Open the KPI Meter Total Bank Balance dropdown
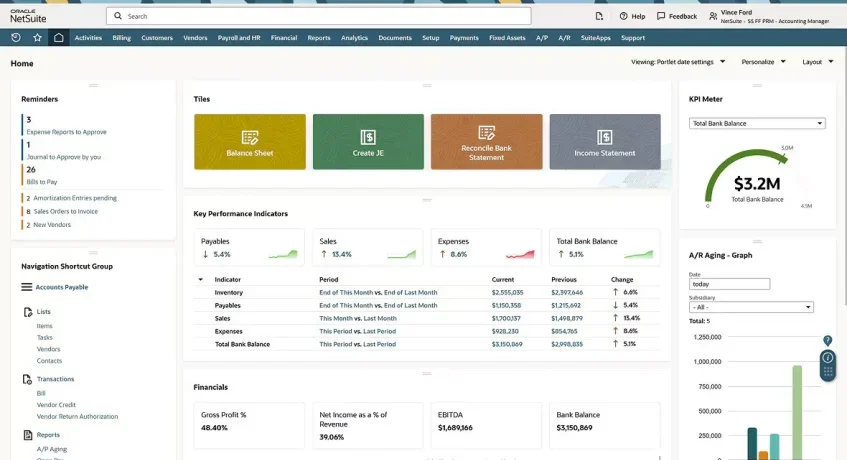 [757, 124]
